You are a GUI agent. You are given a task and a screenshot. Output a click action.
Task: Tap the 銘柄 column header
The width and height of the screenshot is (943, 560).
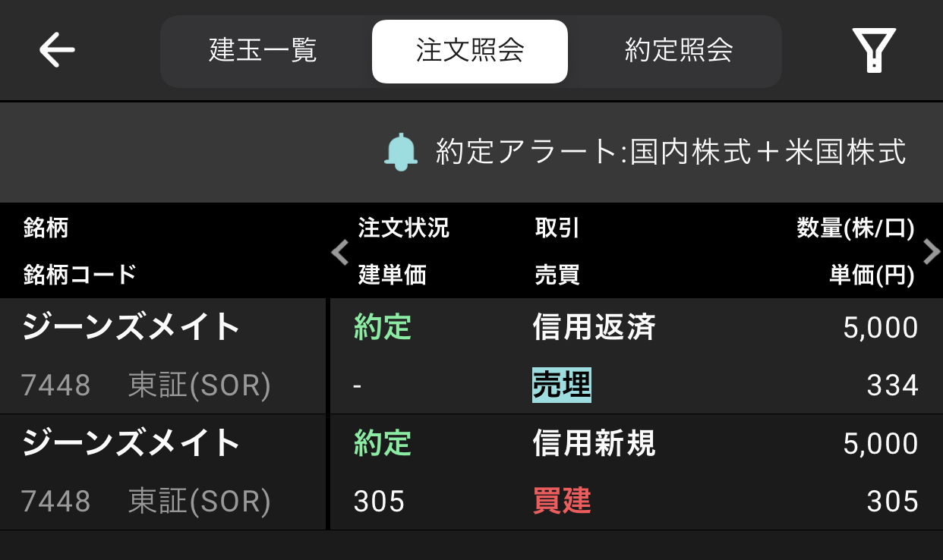[x=46, y=228]
